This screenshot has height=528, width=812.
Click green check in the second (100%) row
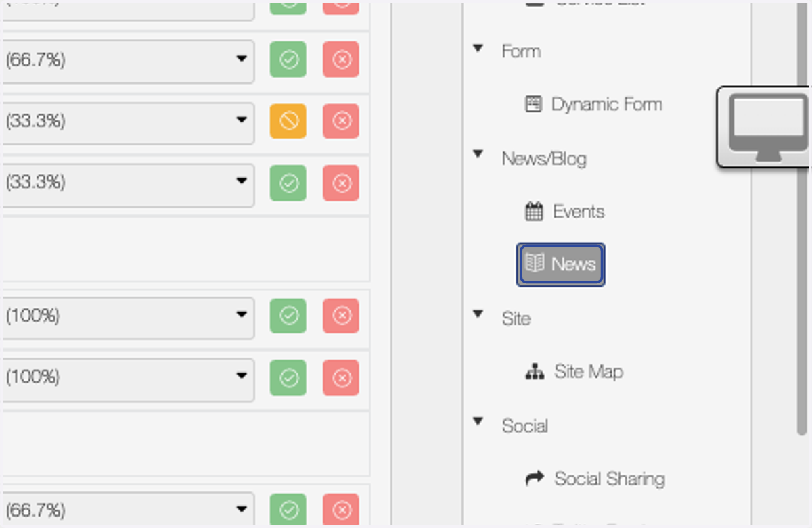click(288, 377)
